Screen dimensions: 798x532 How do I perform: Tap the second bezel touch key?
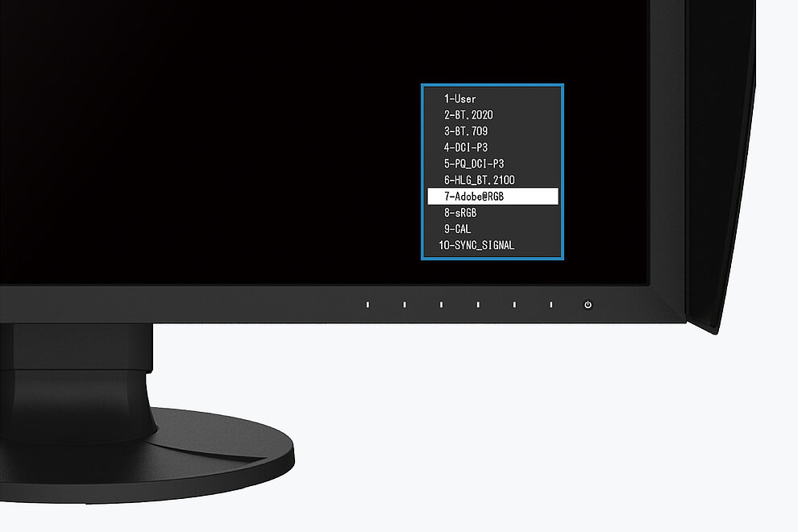coord(405,305)
